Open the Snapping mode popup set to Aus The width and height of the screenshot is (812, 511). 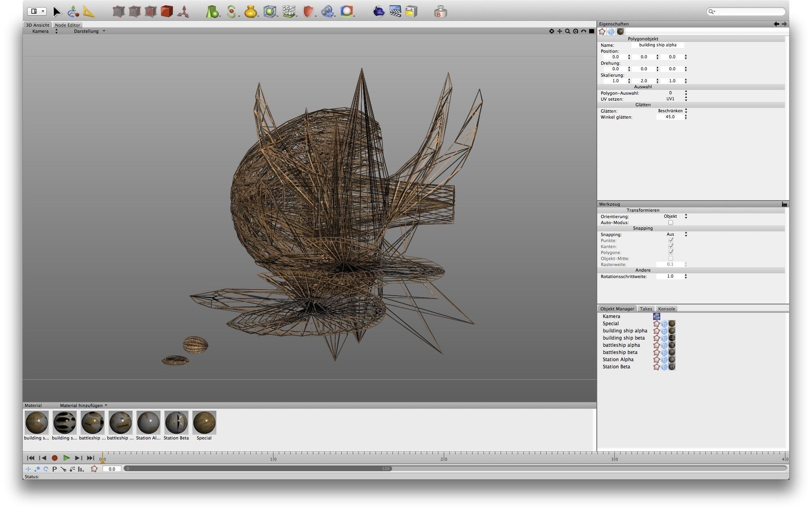pos(677,235)
